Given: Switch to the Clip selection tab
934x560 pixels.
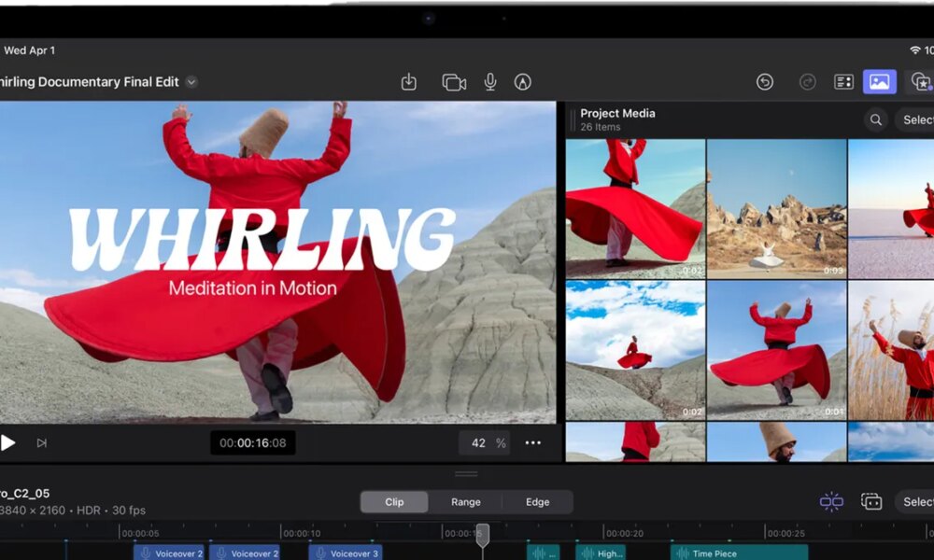Looking at the screenshot, I should [394, 502].
